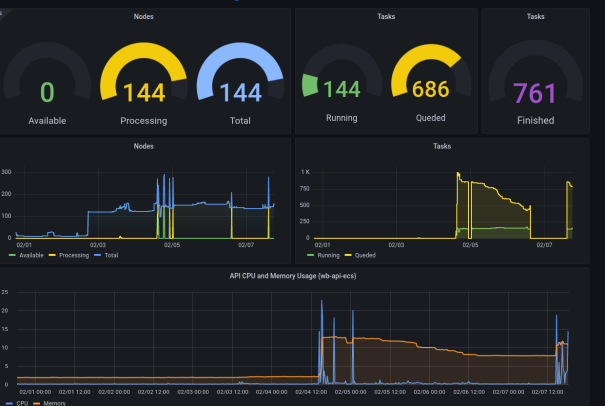The width and height of the screenshot is (605, 406).
Task: Click the Running label under the green gauge
Action: [x=341, y=118]
